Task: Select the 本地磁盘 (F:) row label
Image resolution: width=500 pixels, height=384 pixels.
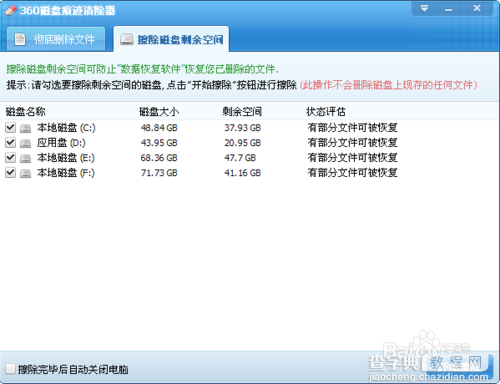Action: point(66,173)
